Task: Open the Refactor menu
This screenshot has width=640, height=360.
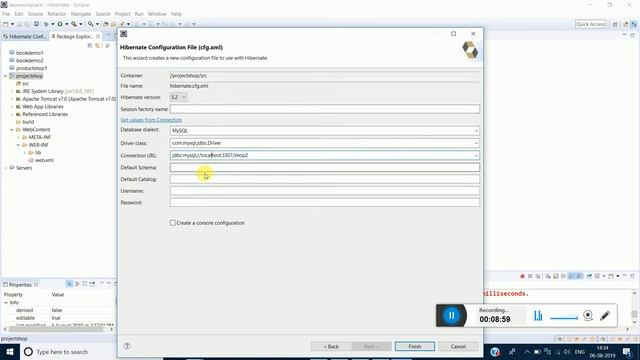Action: [57, 14]
